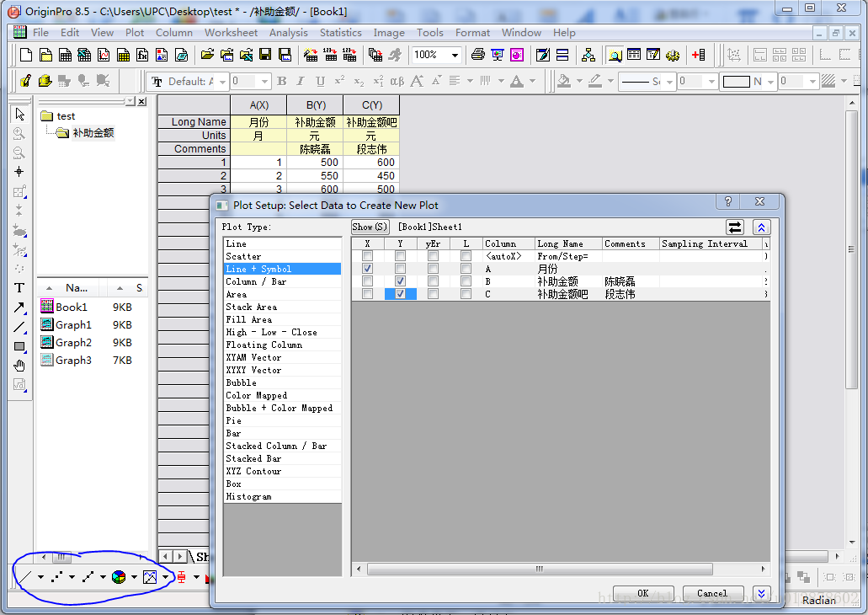Click the Open file folder icon
The width and height of the screenshot is (868, 615).
click(x=207, y=55)
